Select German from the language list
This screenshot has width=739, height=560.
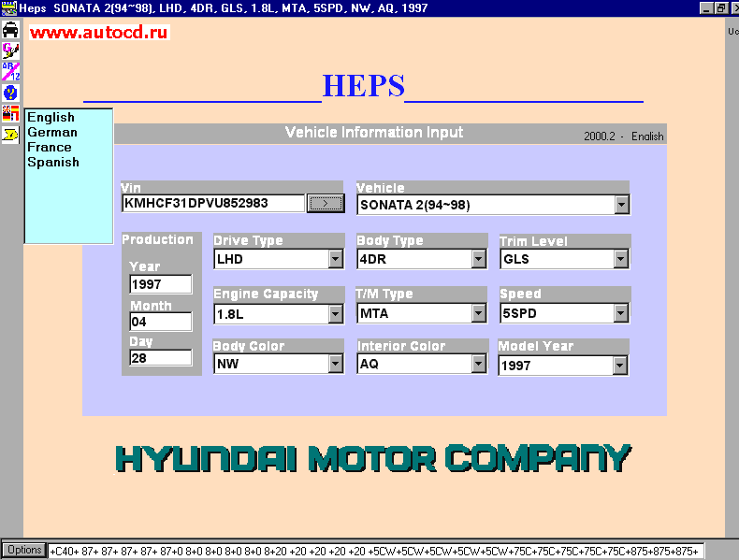(x=52, y=132)
